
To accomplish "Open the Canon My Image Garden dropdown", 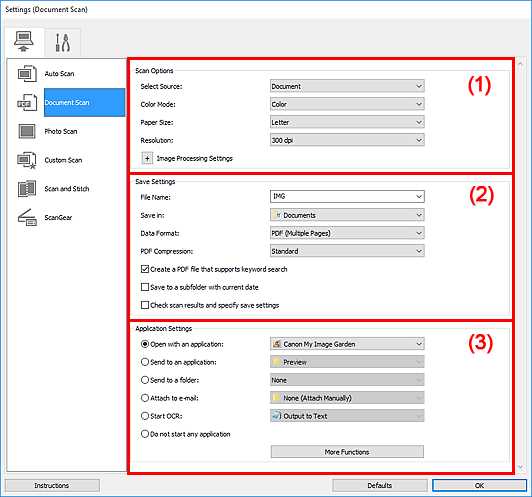I will [x=347, y=344].
